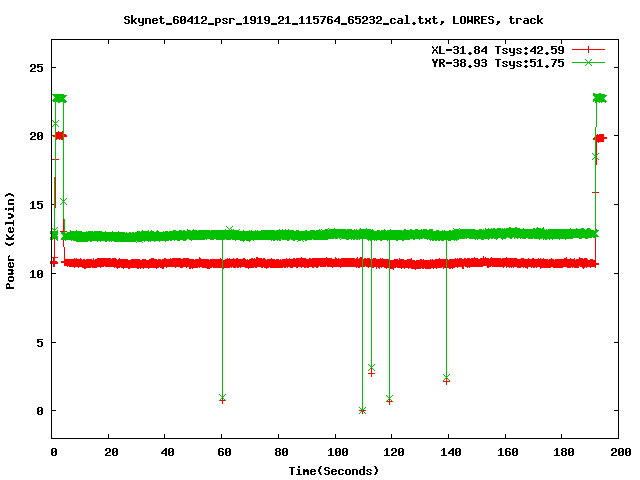Click the x-axis tick label 40

167,452
